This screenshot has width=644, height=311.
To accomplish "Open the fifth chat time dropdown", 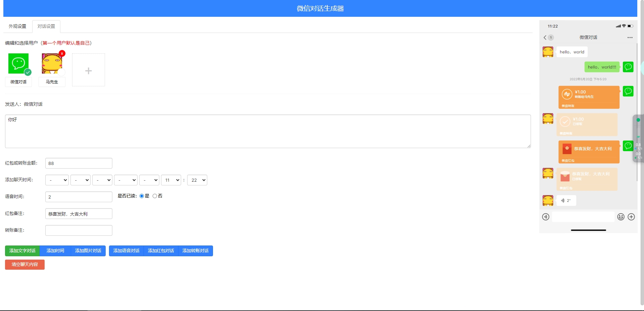I will click(149, 180).
